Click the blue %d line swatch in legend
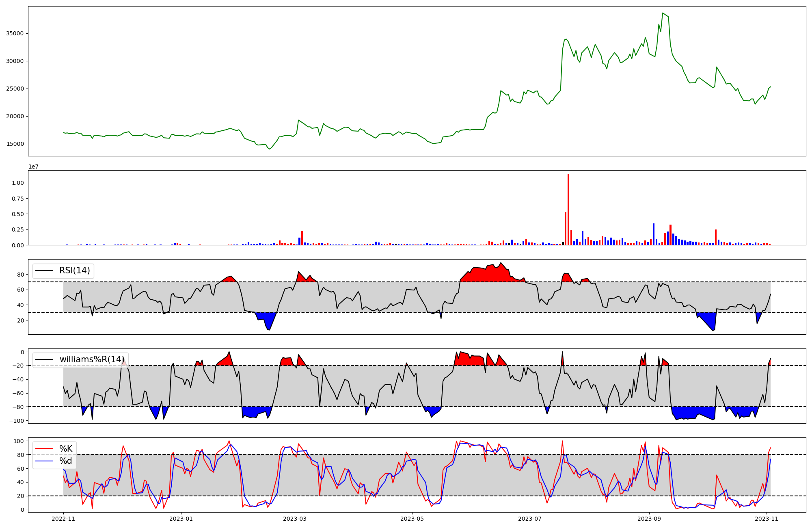This screenshot has height=528, width=812. [x=44, y=461]
